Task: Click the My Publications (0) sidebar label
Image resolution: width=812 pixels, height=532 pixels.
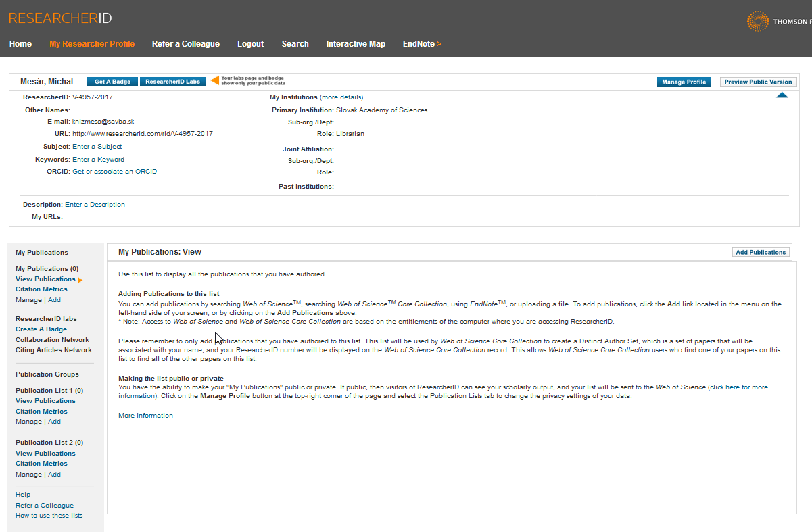Action: point(47,269)
